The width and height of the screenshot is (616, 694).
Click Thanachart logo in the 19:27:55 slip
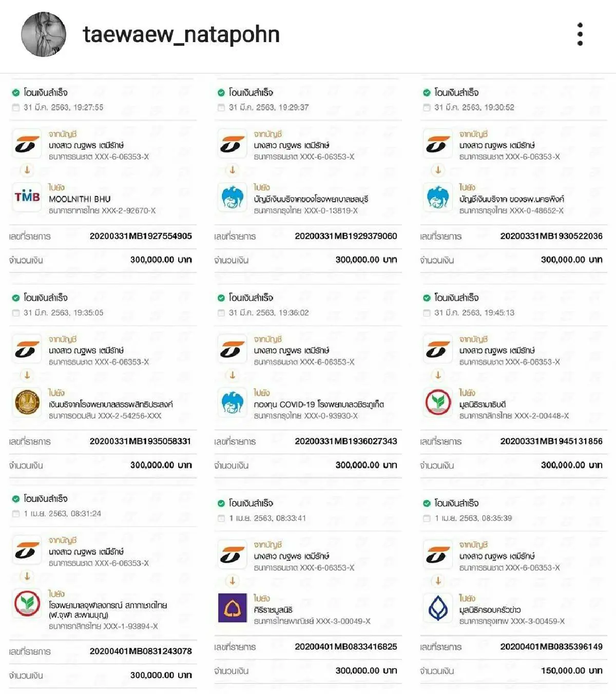coord(27,145)
